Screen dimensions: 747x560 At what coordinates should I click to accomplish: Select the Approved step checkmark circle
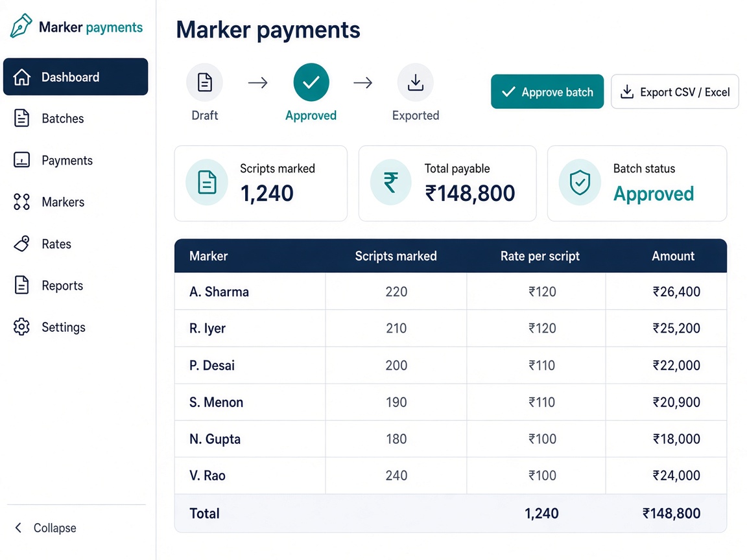click(x=311, y=82)
